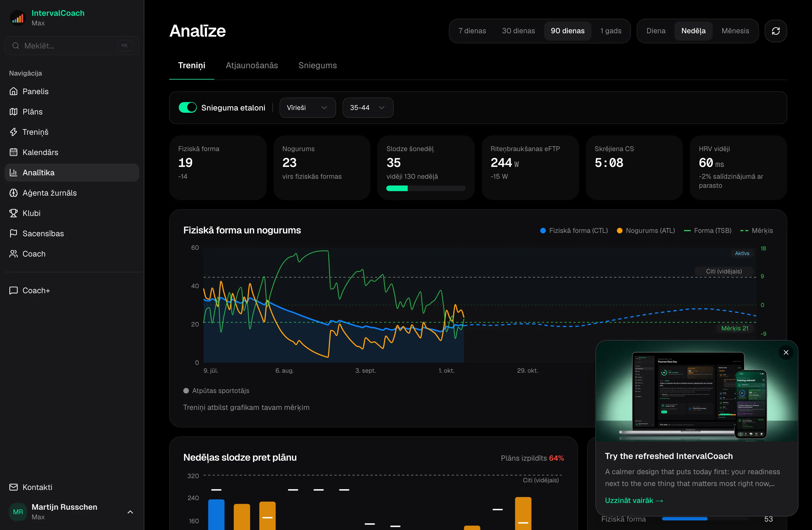This screenshot has width=812, height=530.
Task: Open Treniņš lightning icon
Action: click(x=14, y=132)
